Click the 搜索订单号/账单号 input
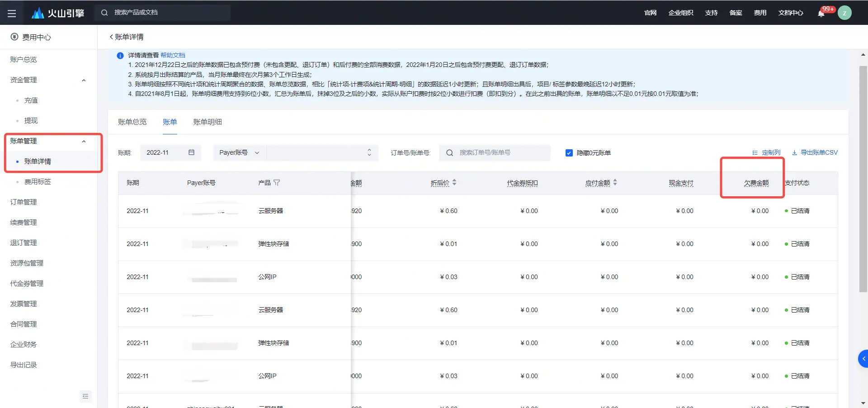Screen dimensions: 868x408 pos(495,153)
